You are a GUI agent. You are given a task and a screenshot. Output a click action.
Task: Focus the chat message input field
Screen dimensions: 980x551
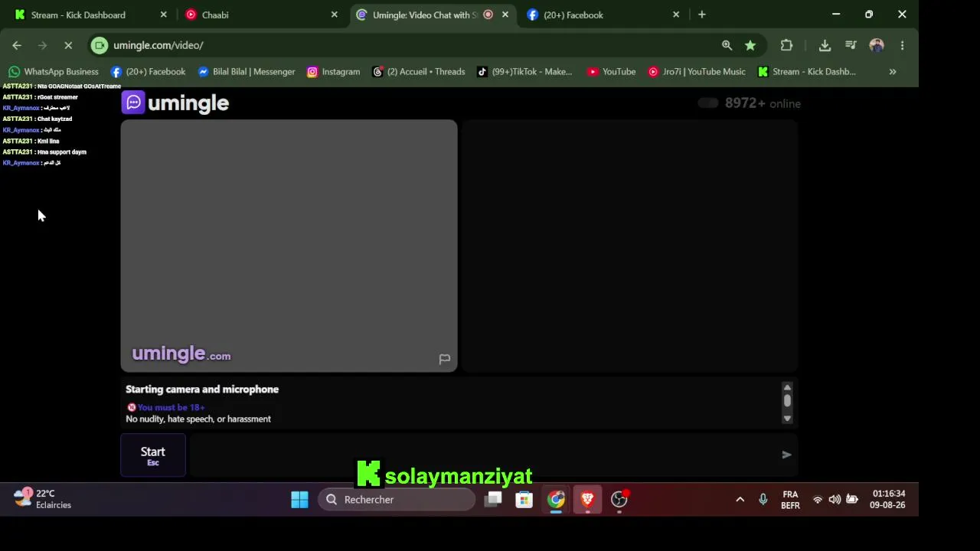482,455
